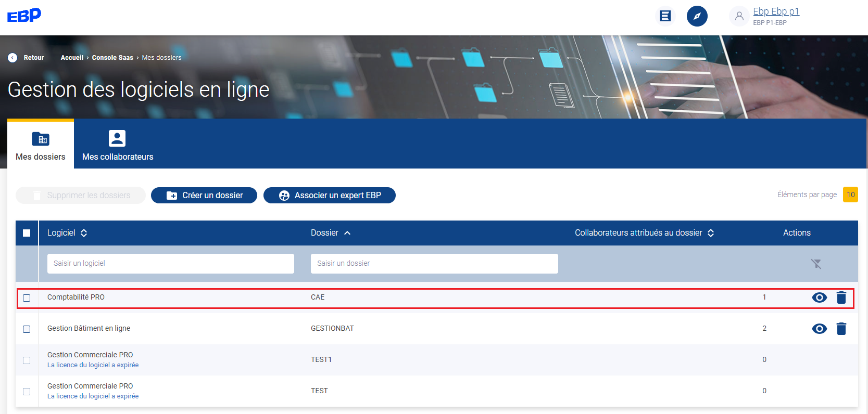Open the compass guide icon
Image resolution: width=868 pixels, height=414 pixels.
(697, 16)
